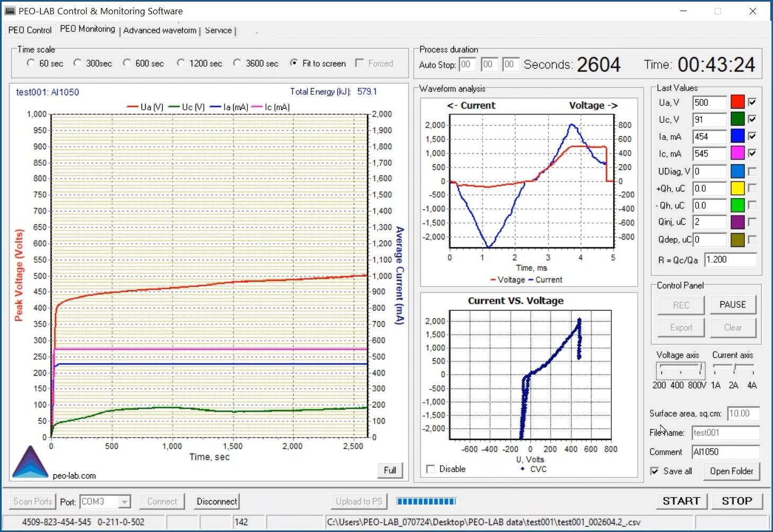Toggle the UDiag visibility checkbox
Screen dimensions: 773x532
[752, 171]
